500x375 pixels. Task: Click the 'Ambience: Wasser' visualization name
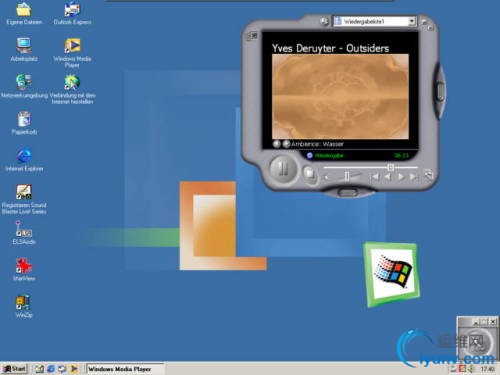pyautogui.click(x=317, y=144)
